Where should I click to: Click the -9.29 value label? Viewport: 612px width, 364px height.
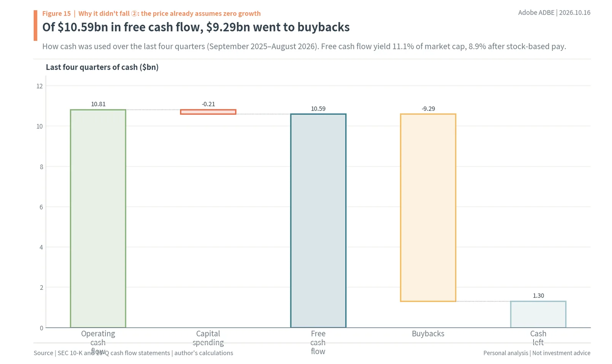pyautogui.click(x=428, y=109)
